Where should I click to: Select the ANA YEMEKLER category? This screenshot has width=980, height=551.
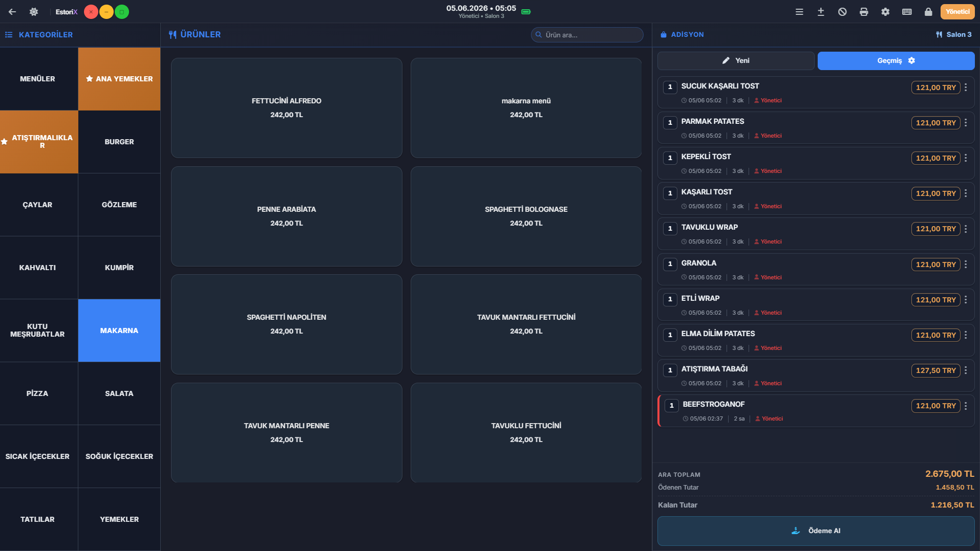[119, 79]
